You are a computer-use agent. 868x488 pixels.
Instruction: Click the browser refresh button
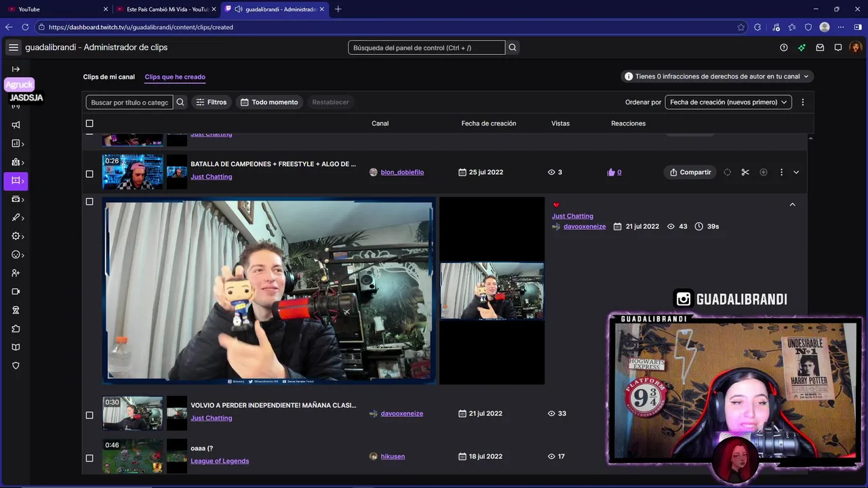point(25,27)
